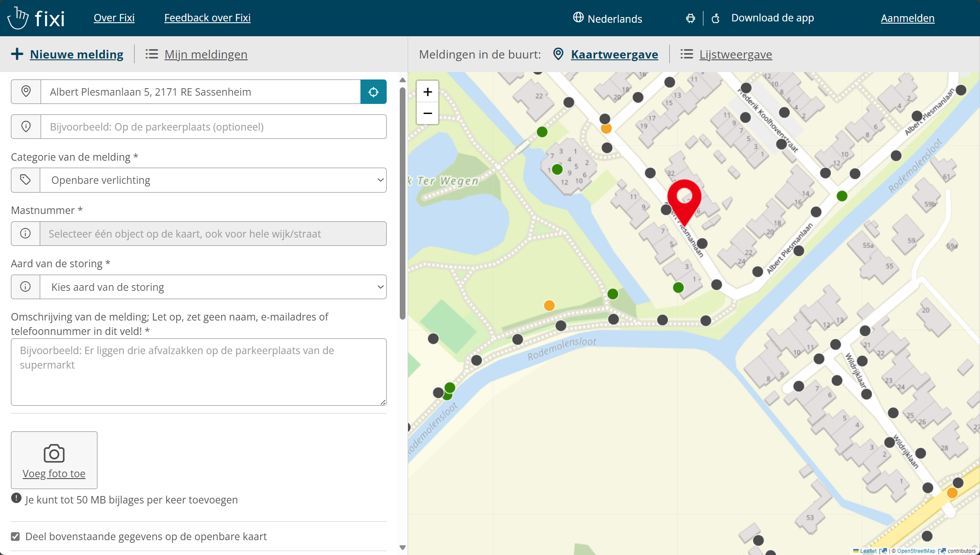Click the list icon beside Lijstweergave

click(686, 54)
